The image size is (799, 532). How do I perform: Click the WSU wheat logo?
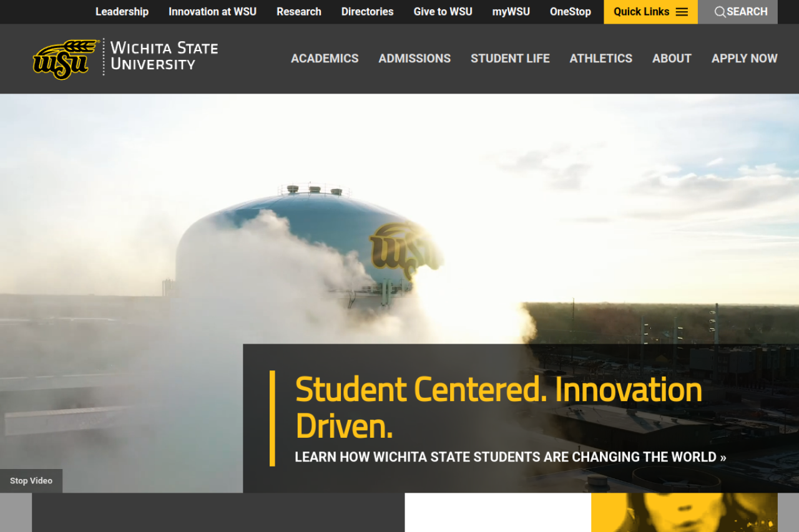(x=66, y=59)
